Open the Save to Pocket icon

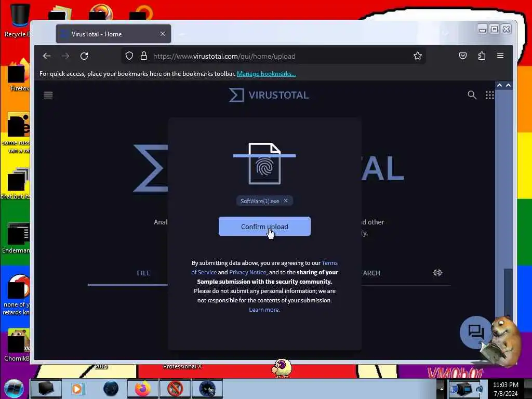463,56
